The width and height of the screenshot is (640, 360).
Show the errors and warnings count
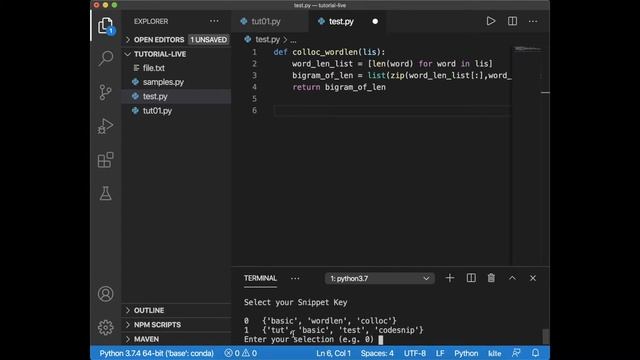pyautogui.click(x=240, y=353)
